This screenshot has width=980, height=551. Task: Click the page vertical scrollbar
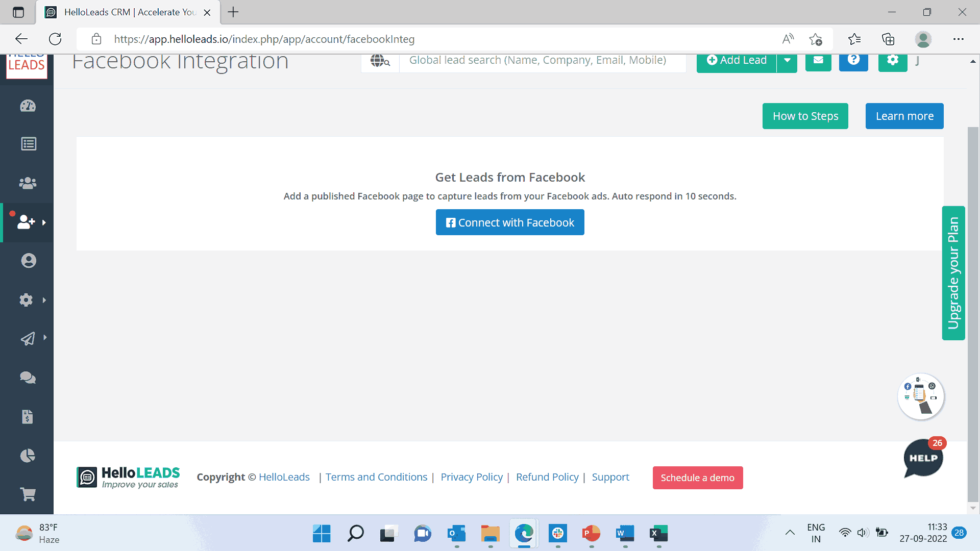coord(973,314)
